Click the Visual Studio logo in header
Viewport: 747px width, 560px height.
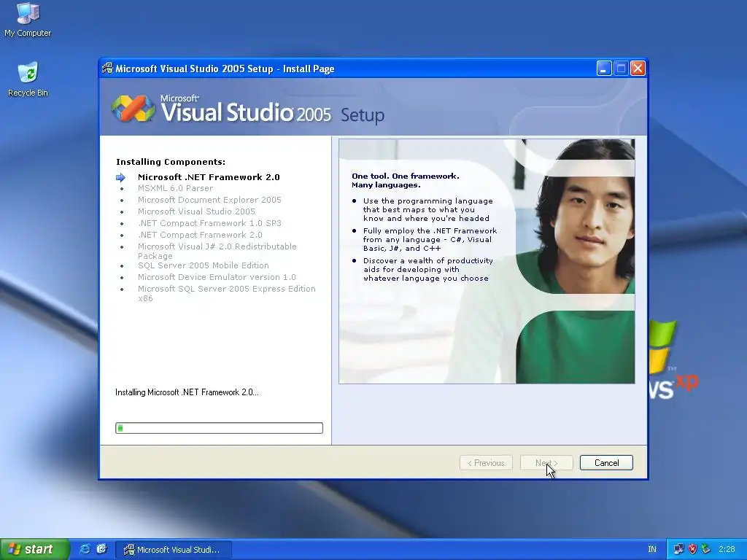pos(133,108)
